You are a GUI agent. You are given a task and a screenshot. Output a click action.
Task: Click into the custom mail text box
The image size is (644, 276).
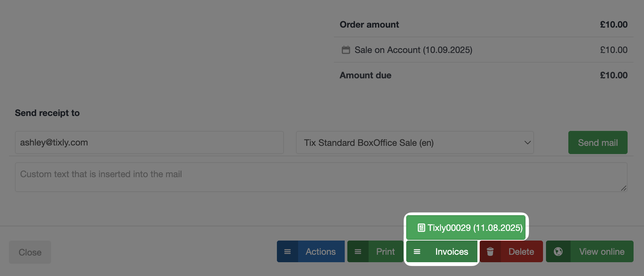pos(321,177)
